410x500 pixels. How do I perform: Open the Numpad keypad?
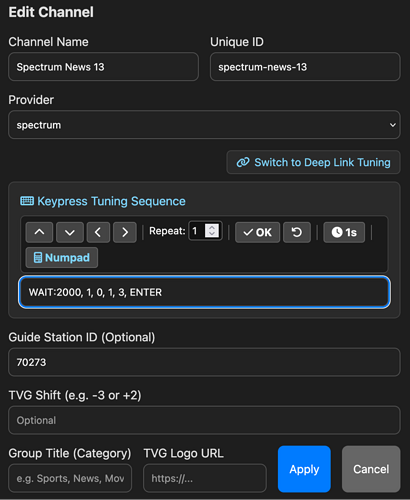(x=62, y=258)
